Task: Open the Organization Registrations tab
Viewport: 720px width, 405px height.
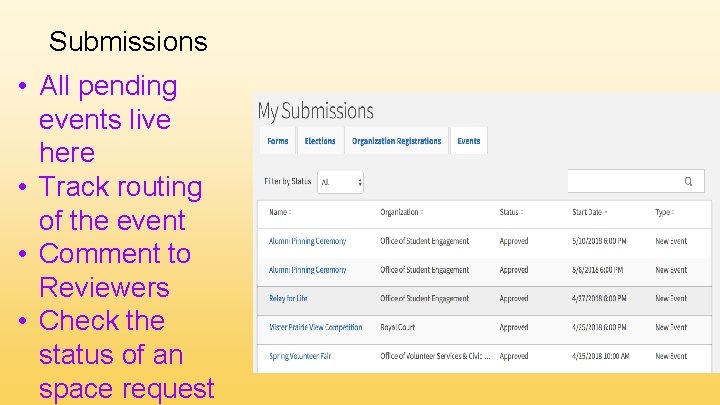Action: [x=396, y=141]
